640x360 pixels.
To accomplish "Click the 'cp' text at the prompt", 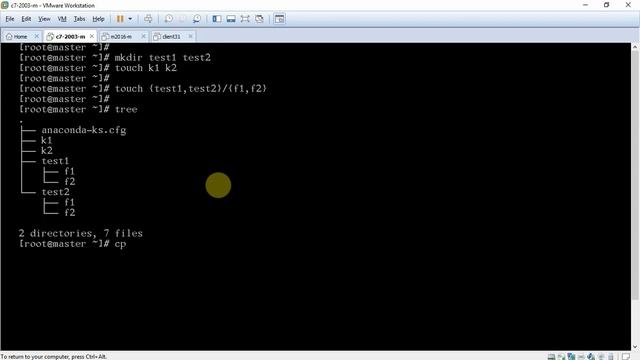I will tap(120, 244).
